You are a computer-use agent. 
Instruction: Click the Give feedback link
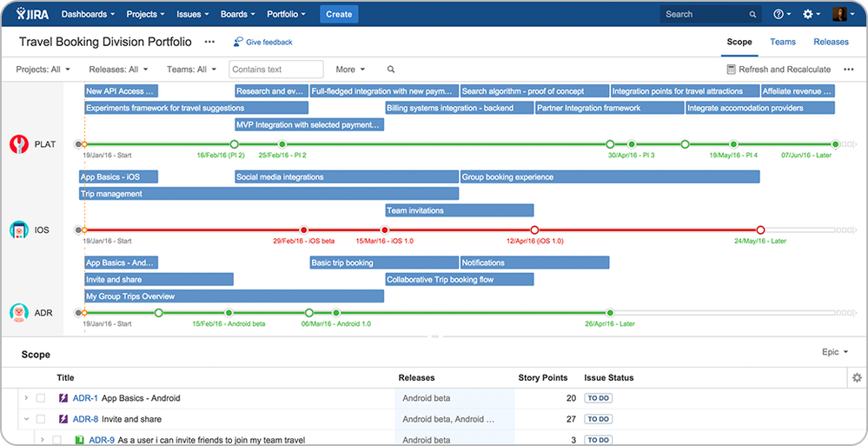(263, 42)
